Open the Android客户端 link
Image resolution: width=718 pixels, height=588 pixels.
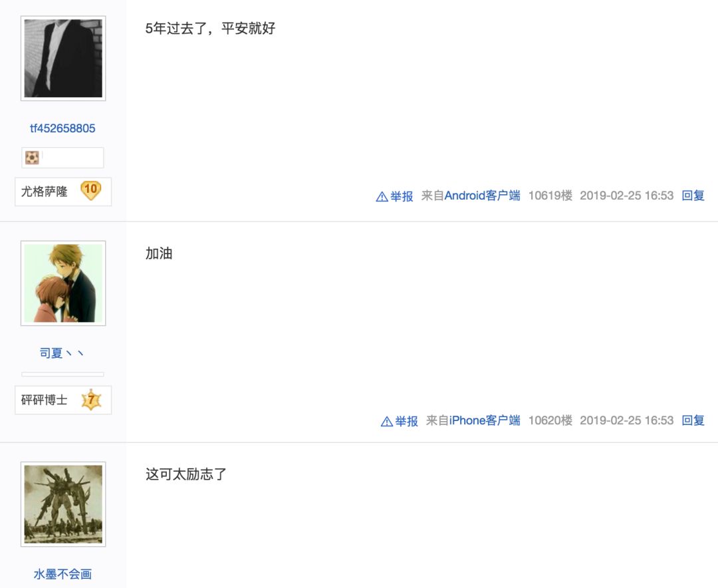click(482, 196)
